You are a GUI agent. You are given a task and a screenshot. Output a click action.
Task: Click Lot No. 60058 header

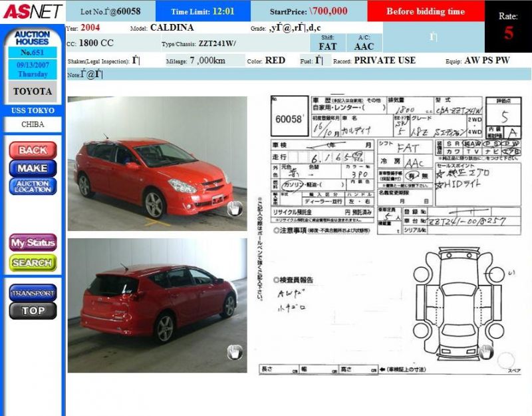pyautogui.click(x=110, y=11)
